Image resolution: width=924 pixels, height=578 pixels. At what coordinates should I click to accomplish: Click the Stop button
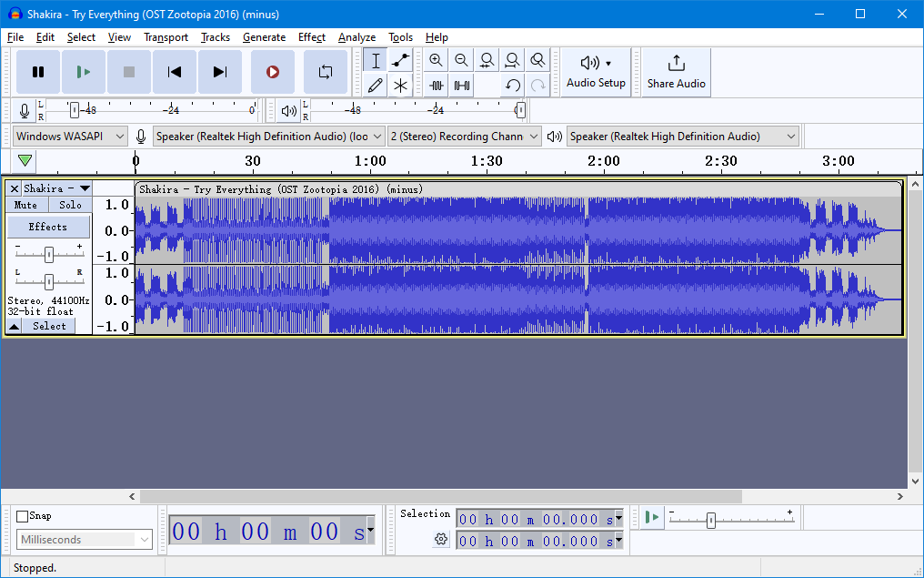[x=129, y=72]
